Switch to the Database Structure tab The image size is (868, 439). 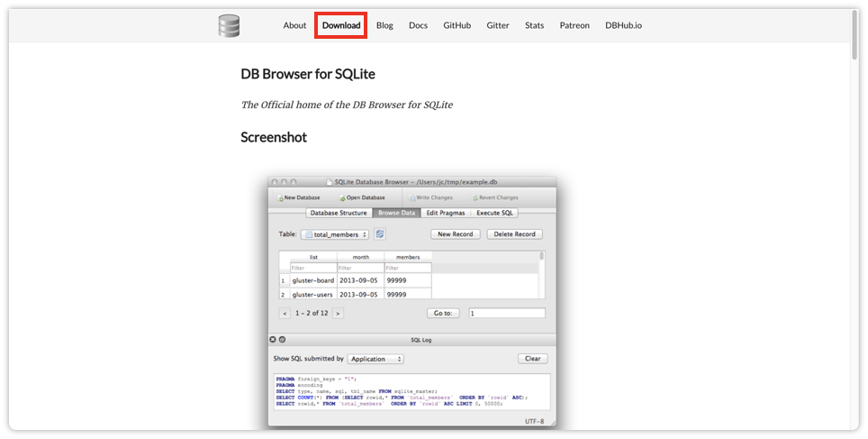tap(339, 213)
